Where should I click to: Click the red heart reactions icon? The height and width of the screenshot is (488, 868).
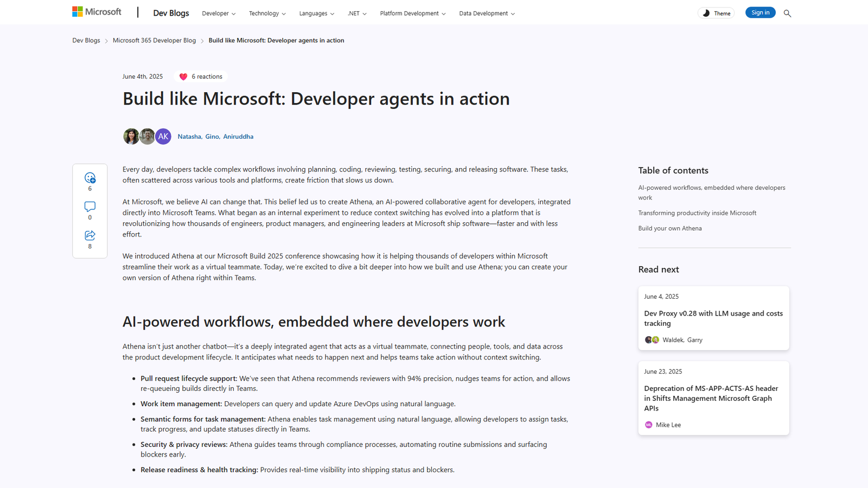[x=183, y=77]
